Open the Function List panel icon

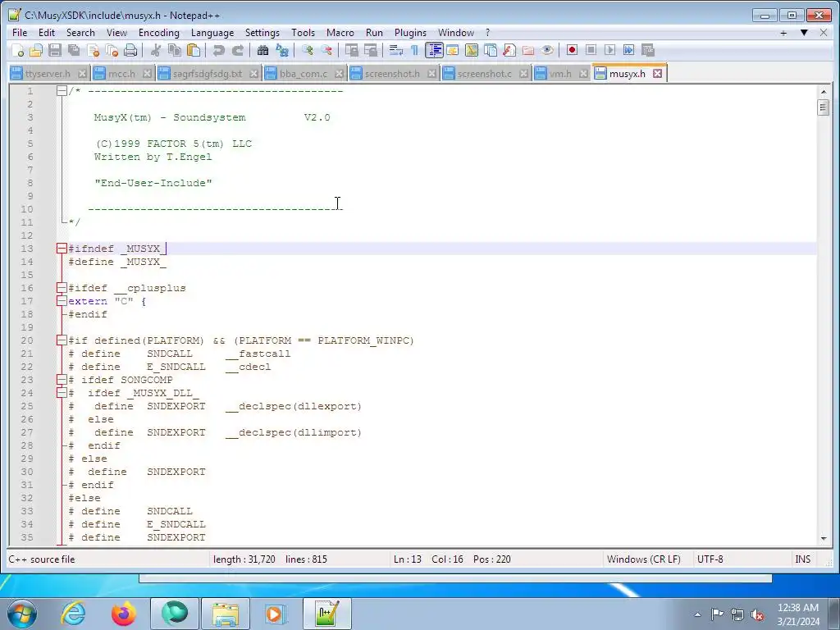509,50
